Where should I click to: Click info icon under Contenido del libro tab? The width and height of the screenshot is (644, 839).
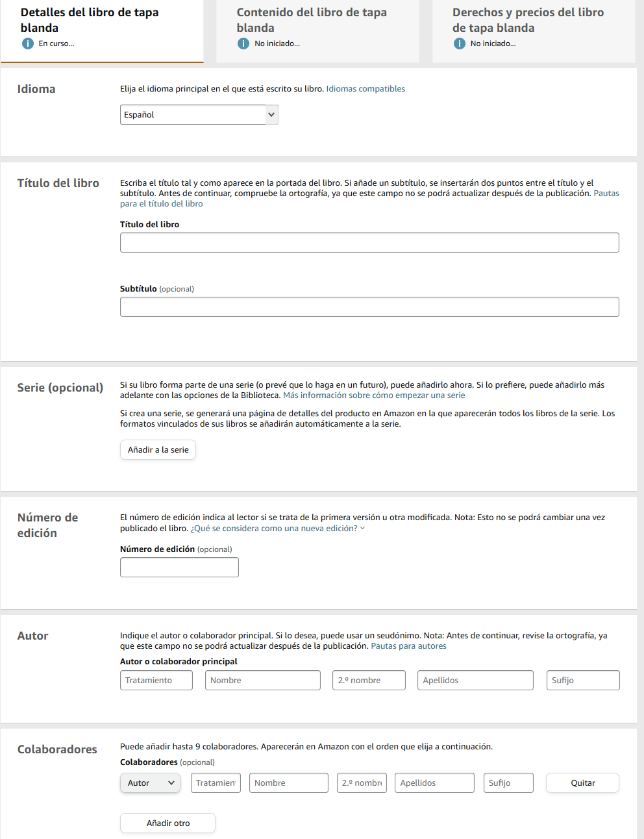[243, 44]
